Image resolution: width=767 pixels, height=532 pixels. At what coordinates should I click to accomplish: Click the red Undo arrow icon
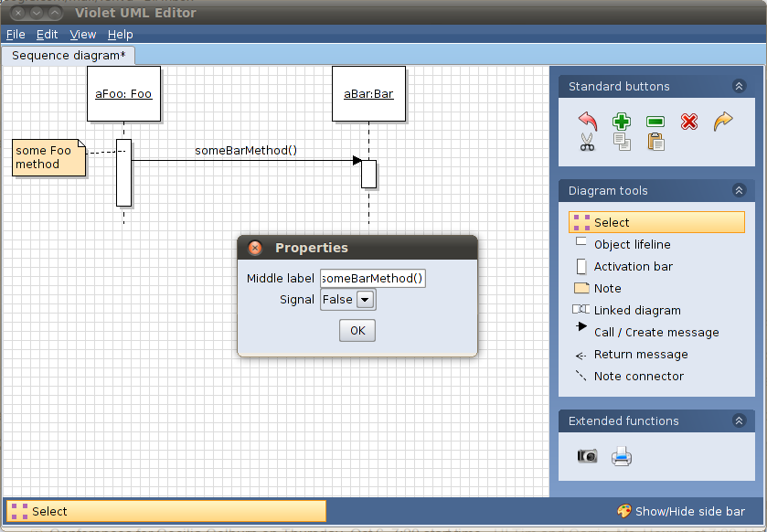587,122
